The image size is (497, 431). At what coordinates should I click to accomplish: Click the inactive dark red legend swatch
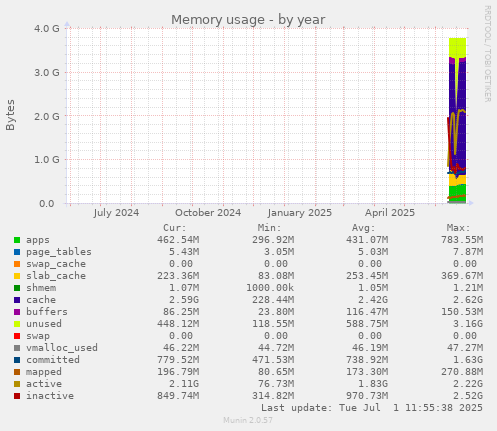pos(17,396)
